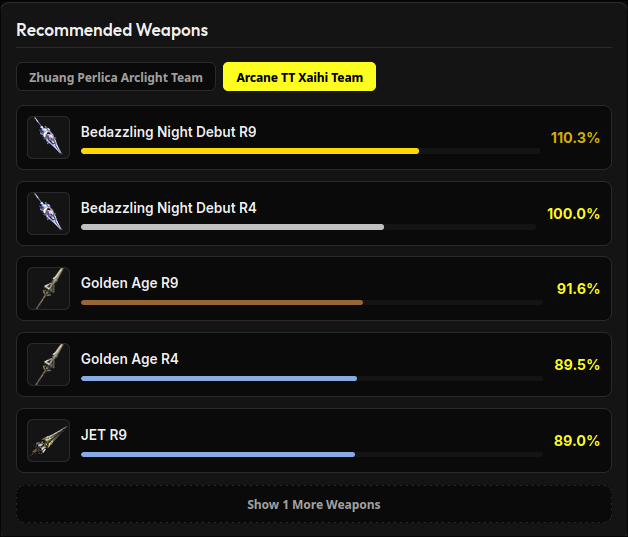Open the Bedazzling Night Debut R4 name link

tap(169, 208)
